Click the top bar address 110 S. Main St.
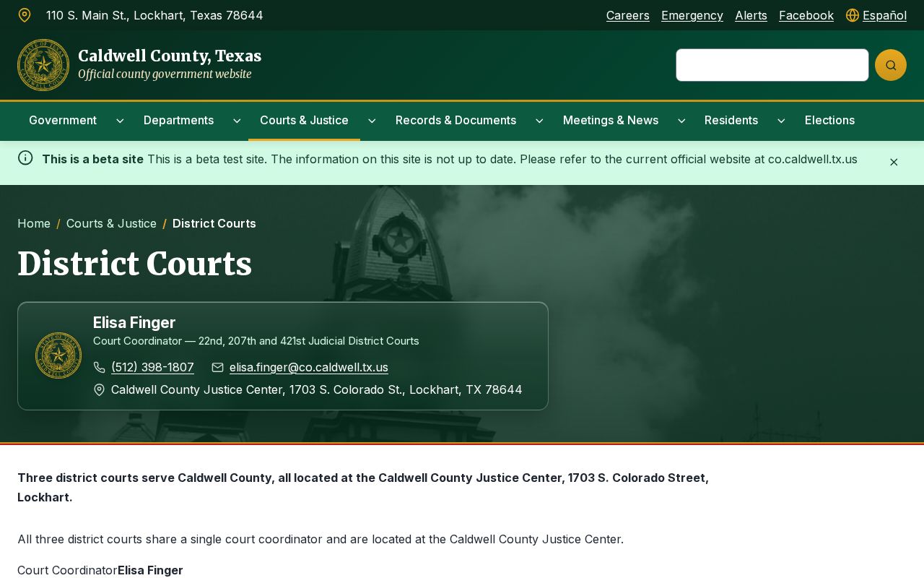This screenshot has width=924, height=578. [154, 15]
